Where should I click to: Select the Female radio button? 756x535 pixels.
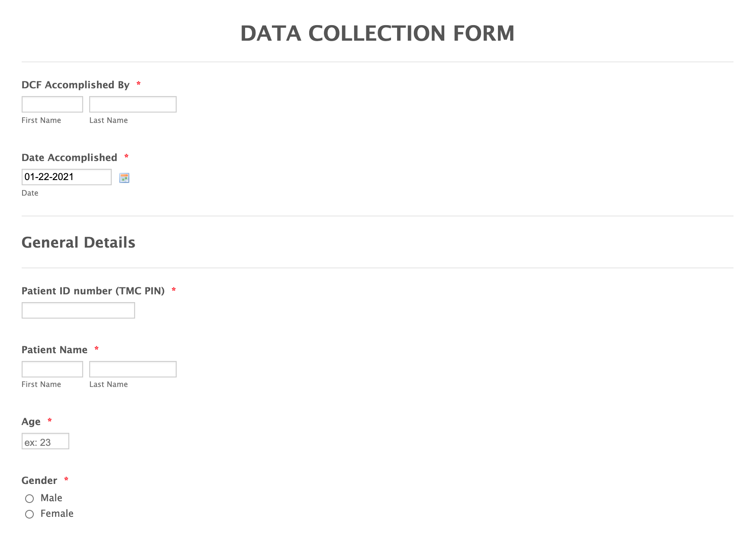pos(29,514)
